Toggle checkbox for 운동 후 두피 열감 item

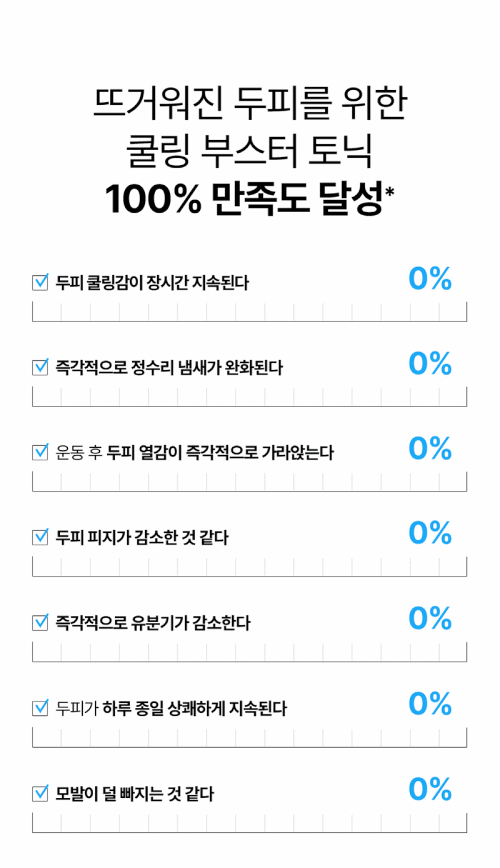pos(40,452)
